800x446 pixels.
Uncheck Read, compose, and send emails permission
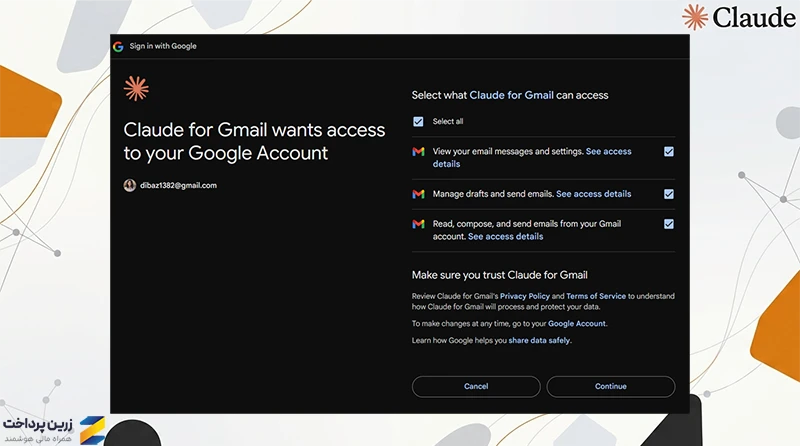coord(669,224)
